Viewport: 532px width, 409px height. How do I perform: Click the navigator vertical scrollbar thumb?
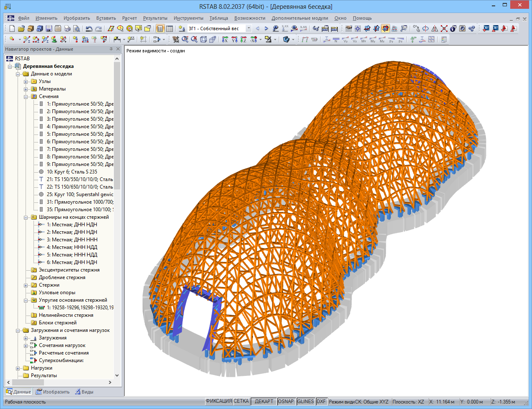(117, 126)
